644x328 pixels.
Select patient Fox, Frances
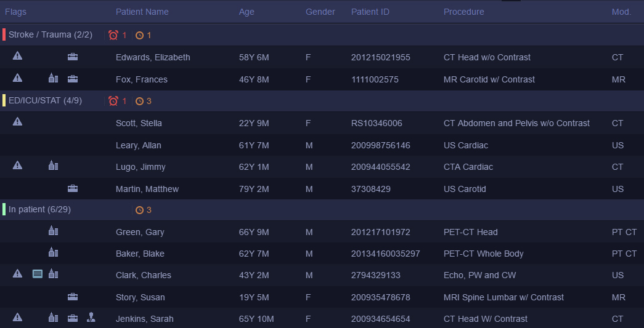point(142,79)
